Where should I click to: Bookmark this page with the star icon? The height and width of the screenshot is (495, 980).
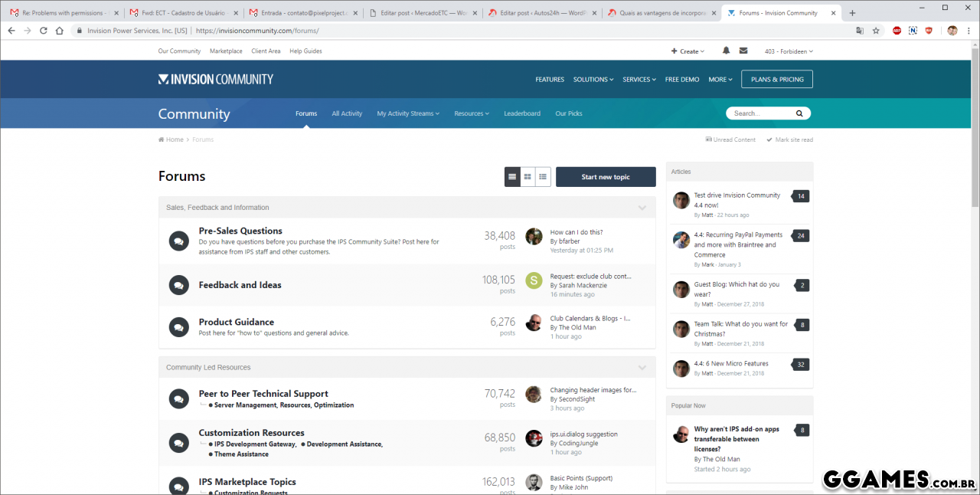pos(876,31)
